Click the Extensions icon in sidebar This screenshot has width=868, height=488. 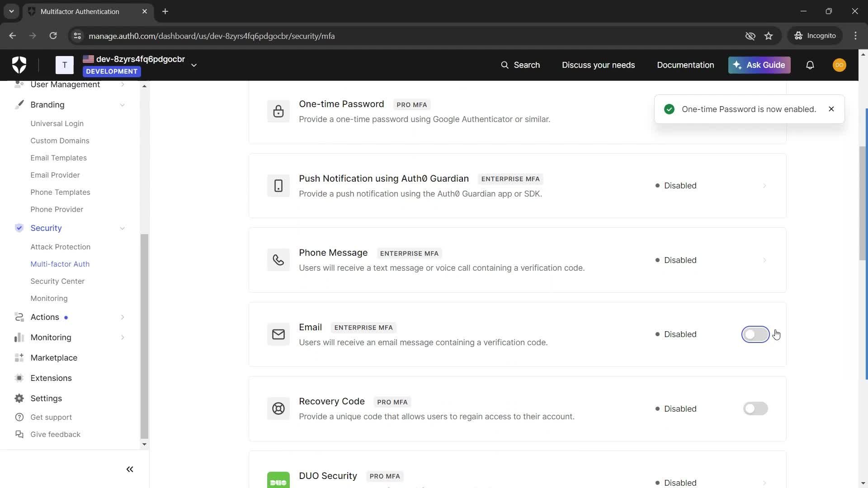[19, 378]
